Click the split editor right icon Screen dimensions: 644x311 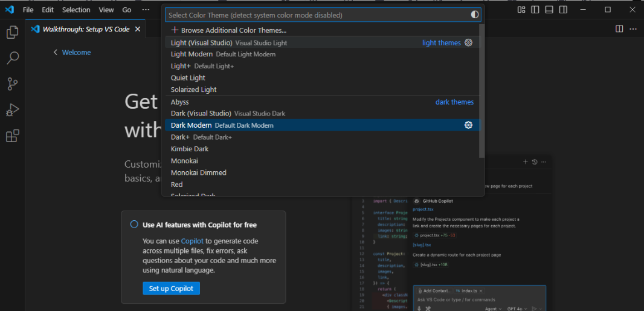click(619, 29)
